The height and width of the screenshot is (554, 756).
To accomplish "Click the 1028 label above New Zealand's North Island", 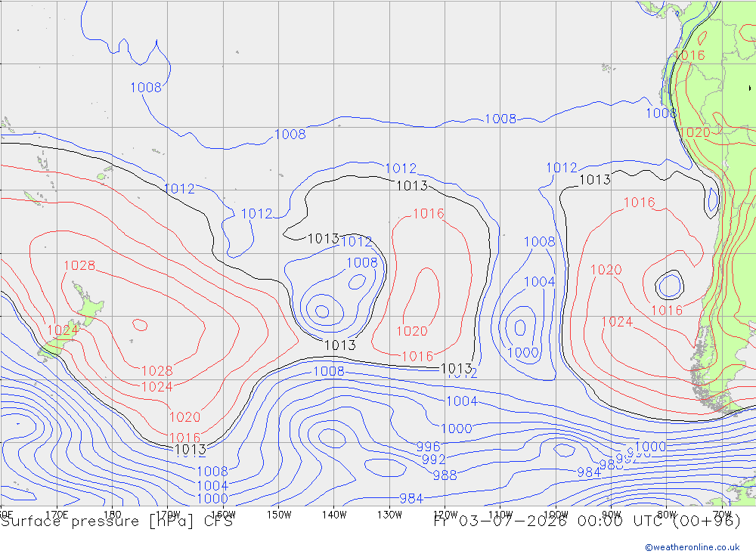I will (79, 265).
